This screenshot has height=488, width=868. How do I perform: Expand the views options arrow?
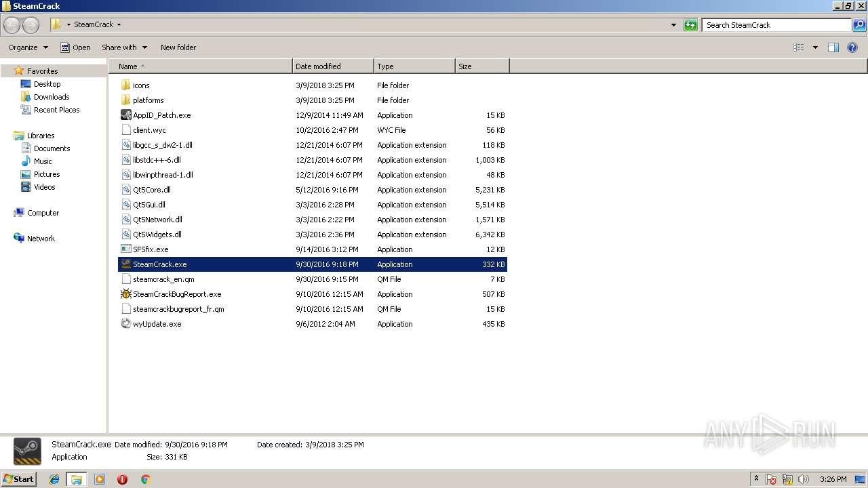click(x=815, y=47)
